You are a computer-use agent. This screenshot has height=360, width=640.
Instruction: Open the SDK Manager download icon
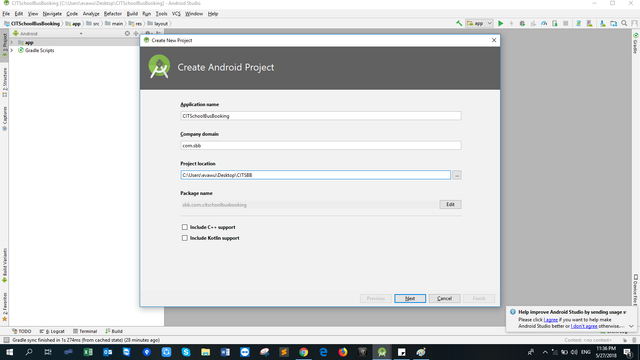[602, 24]
